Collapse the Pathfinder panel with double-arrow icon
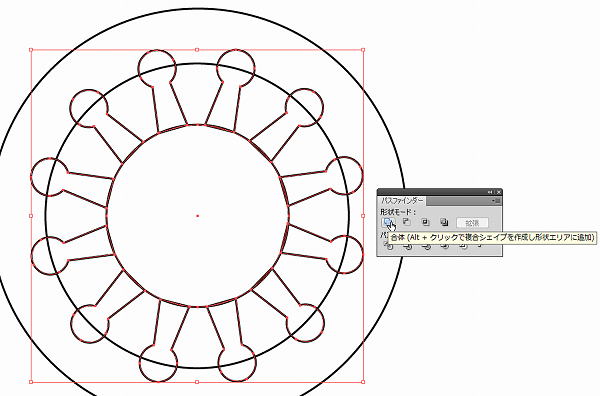This screenshot has height=396, width=600. click(x=490, y=192)
